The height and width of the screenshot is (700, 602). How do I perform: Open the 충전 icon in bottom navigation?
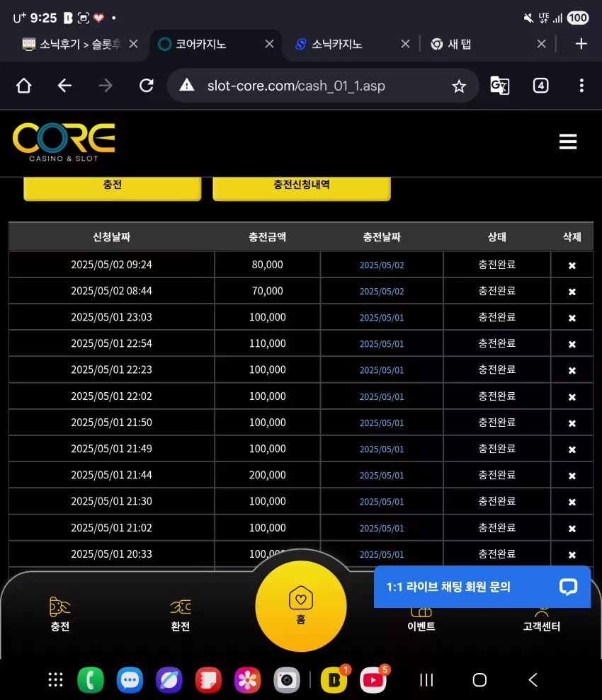pos(59,614)
